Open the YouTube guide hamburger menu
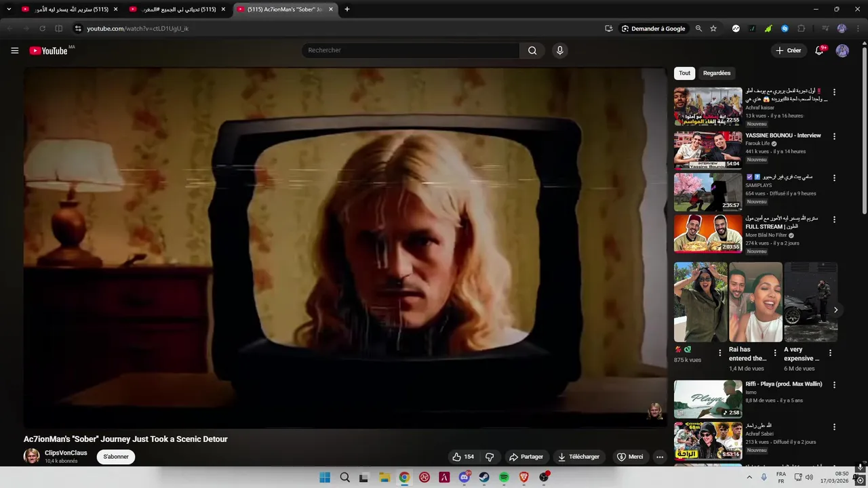Viewport: 868px width, 488px height. [x=14, y=51]
